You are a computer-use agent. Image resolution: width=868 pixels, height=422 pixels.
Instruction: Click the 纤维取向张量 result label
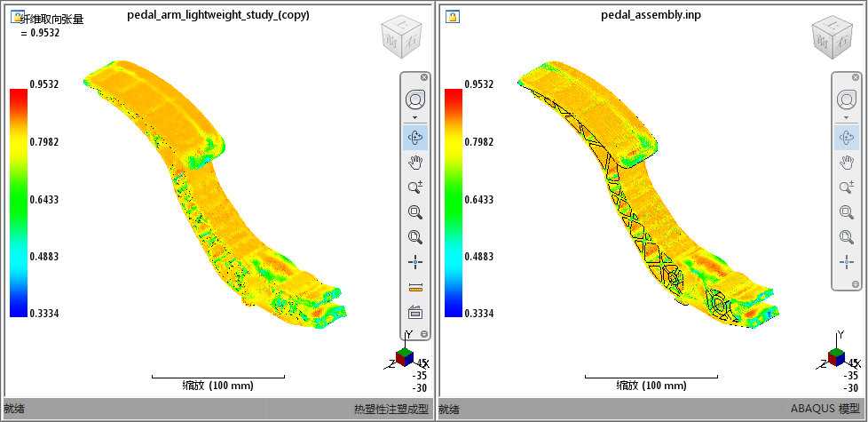pos(51,20)
